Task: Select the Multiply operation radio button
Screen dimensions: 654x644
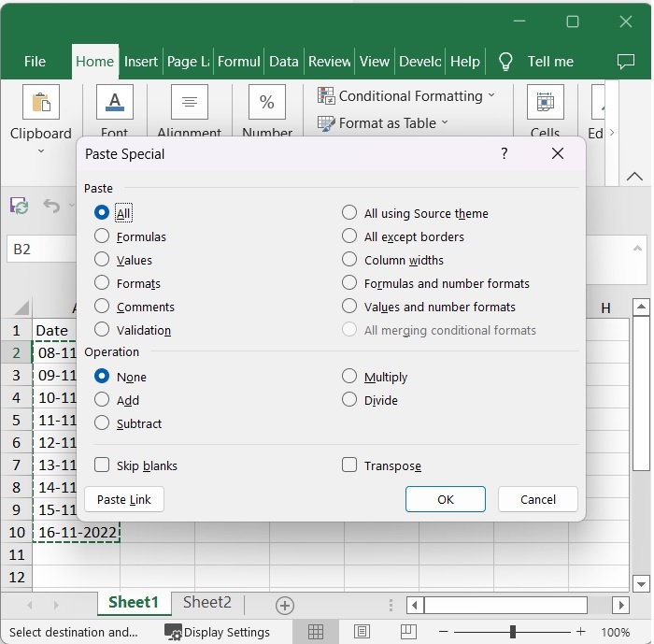Action: [349, 377]
